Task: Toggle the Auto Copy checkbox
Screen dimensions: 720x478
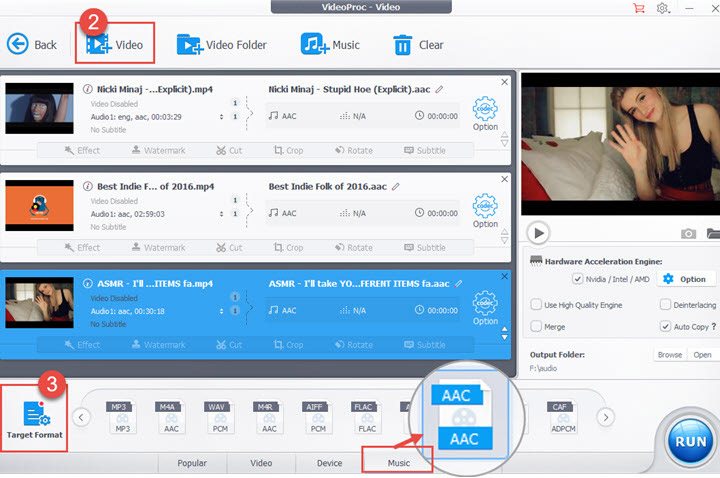Action: click(665, 326)
